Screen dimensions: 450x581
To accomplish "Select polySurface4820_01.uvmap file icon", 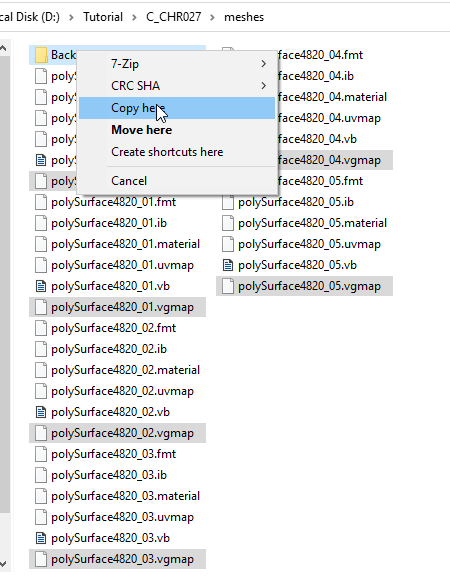I will tap(41, 265).
